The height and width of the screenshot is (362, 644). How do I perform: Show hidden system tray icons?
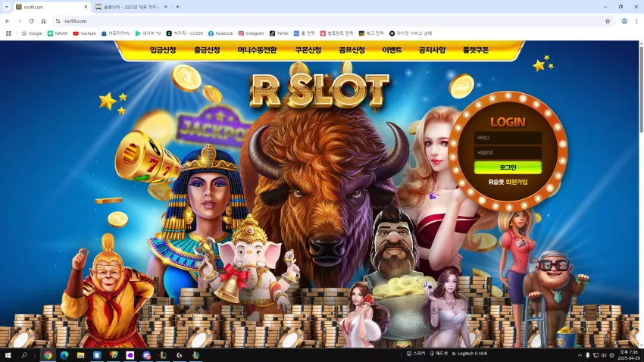[580, 355]
